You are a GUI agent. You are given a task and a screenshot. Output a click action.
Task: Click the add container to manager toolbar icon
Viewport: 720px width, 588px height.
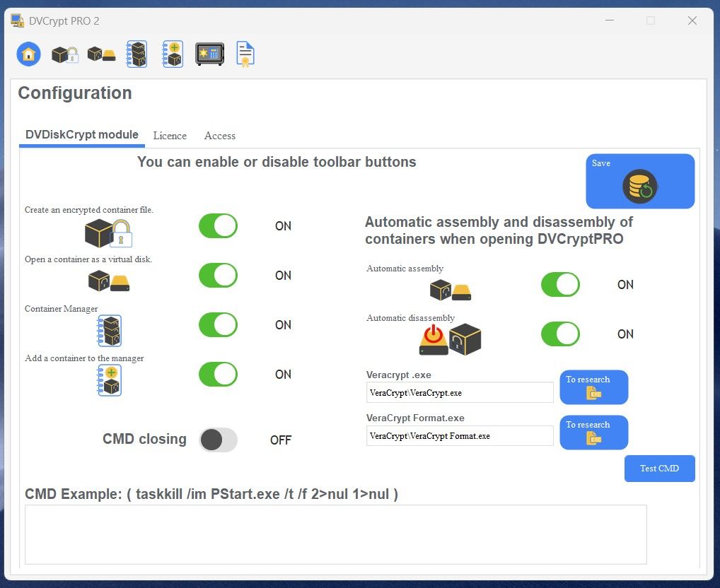coord(173,54)
